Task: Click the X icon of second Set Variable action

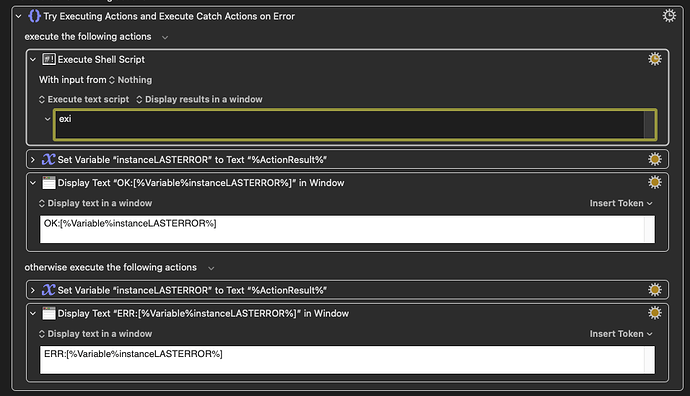Action: [48, 290]
